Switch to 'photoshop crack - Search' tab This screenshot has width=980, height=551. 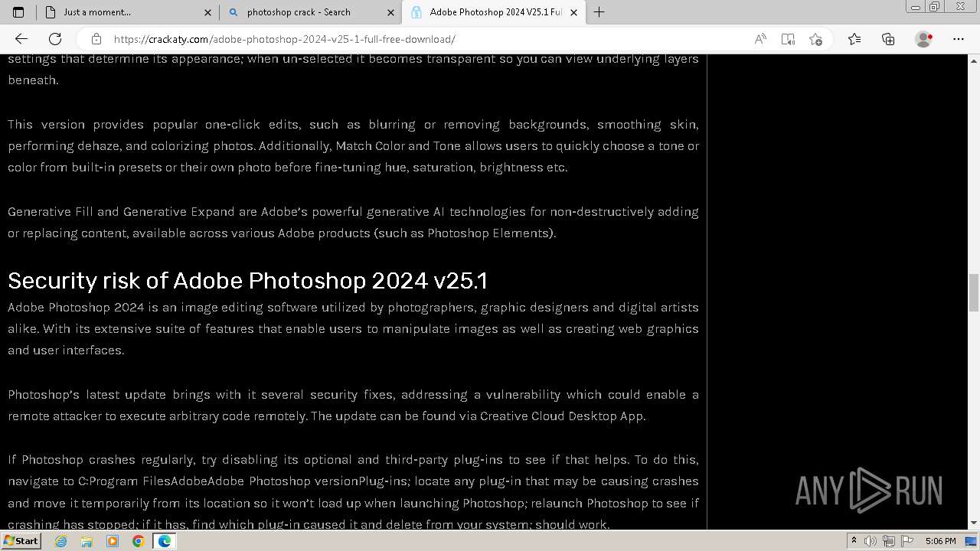click(x=311, y=12)
